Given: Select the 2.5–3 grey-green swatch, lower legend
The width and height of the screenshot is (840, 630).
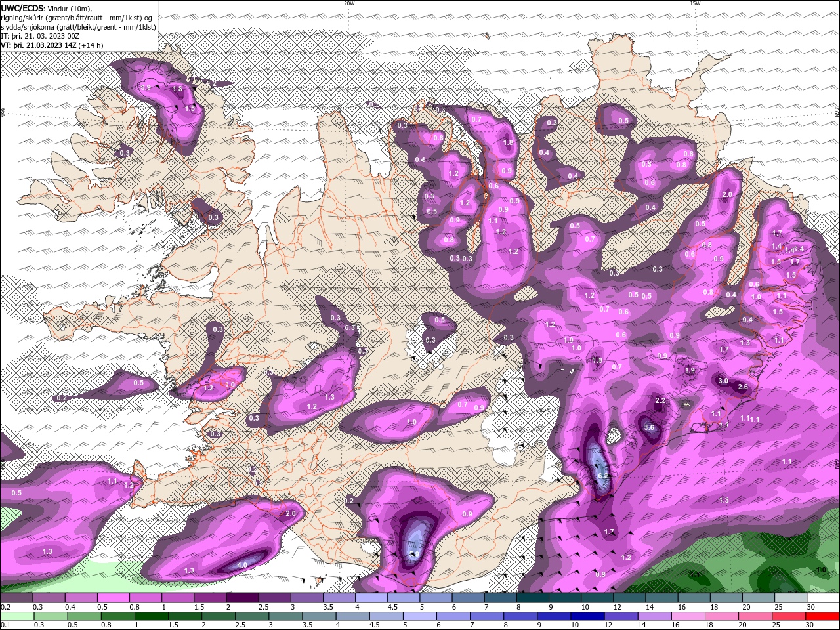Looking at the screenshot, I should click(252, 616).
